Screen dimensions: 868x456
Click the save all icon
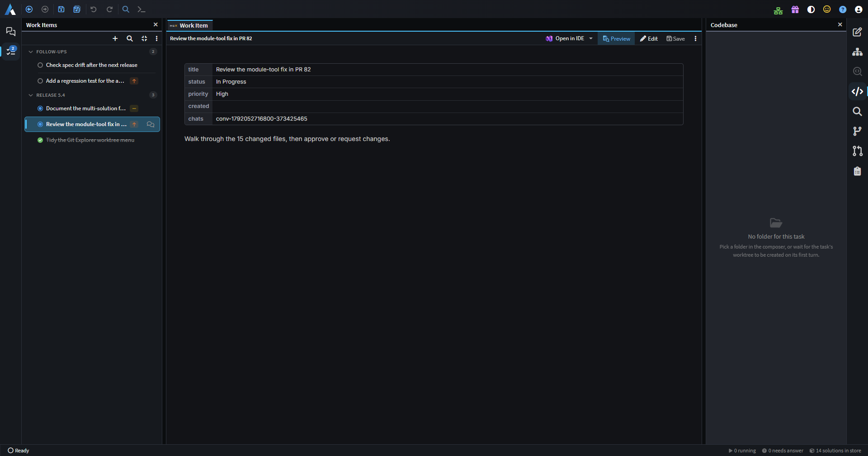[x=77, y=9]
